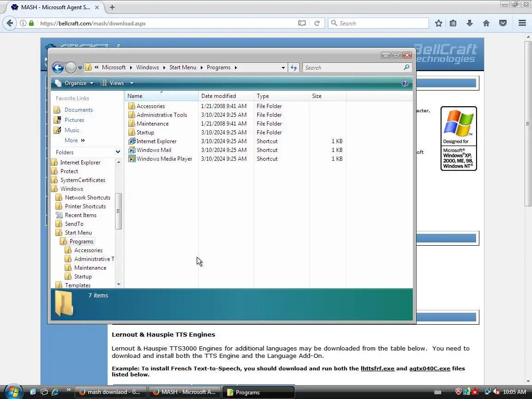Click the Show Desktop quick launch icon

(44, 392)
